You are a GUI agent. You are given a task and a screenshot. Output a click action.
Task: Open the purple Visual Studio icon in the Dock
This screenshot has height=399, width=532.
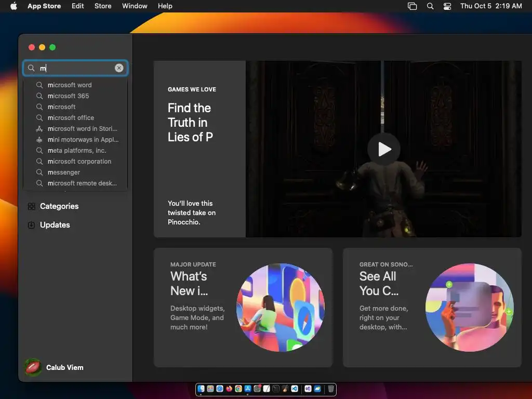coord(308,389)
